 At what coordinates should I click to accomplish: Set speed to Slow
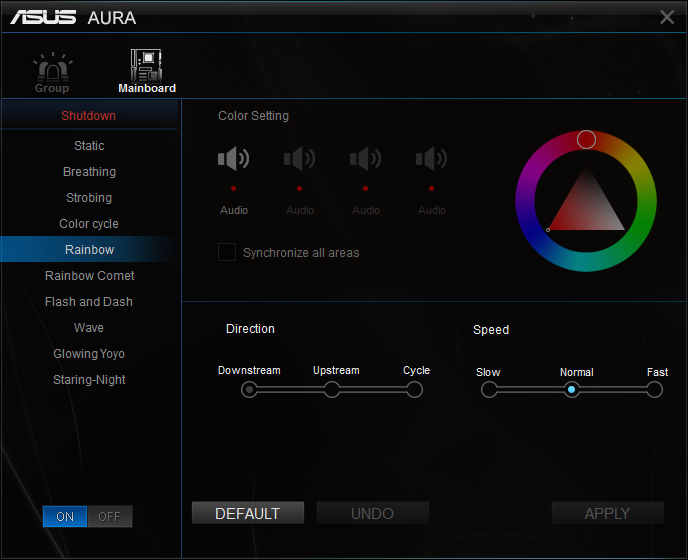coord(489,390)
